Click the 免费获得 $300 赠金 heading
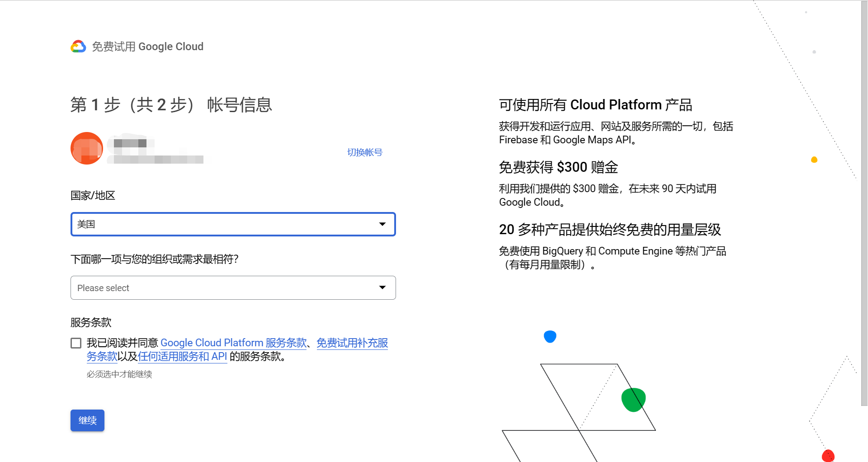The width and height of the screenshot is (868, 462). coord(558,167)
